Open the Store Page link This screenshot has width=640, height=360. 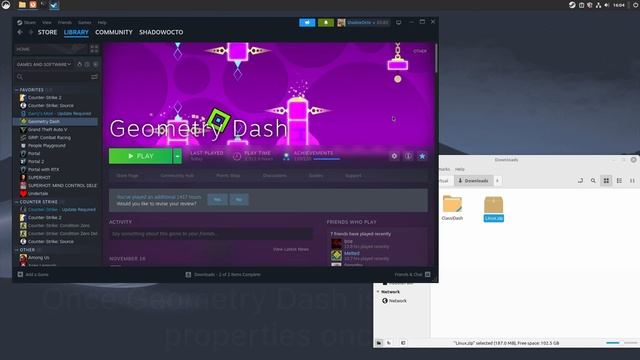pos(127,176)
